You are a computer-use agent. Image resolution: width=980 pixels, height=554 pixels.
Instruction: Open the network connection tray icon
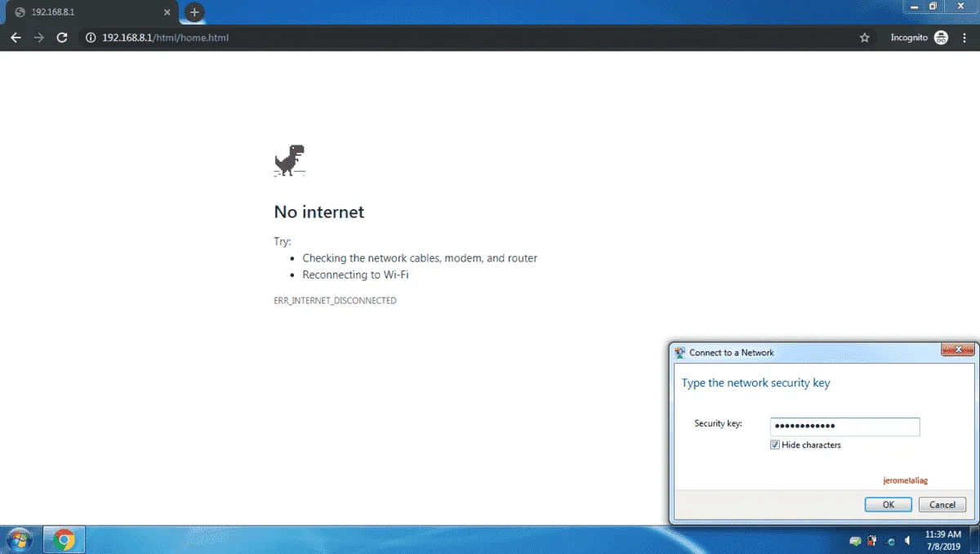890,541
